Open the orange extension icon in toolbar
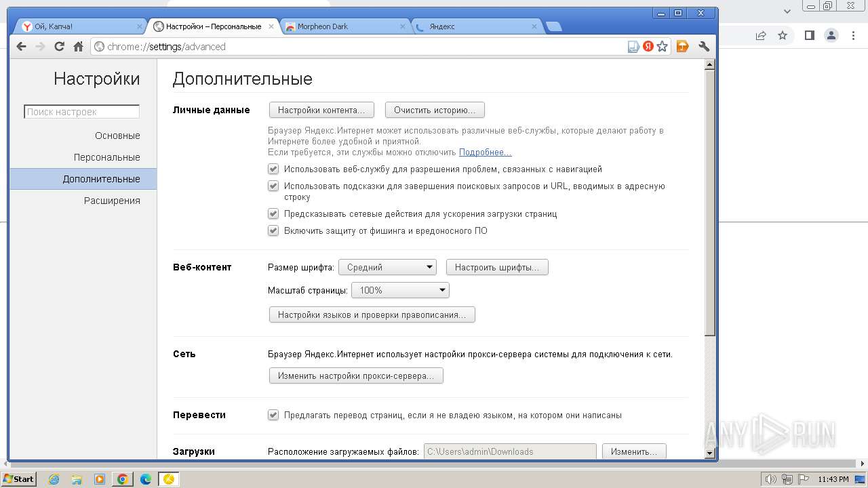Viewport: 868px width, 488px height. (x=683, y=47)
